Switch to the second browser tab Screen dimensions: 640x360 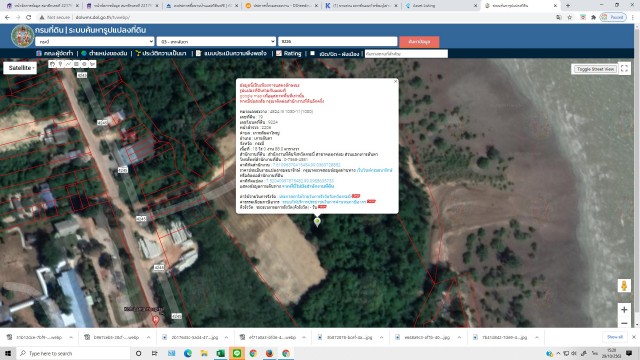click(x=122, y=6)
